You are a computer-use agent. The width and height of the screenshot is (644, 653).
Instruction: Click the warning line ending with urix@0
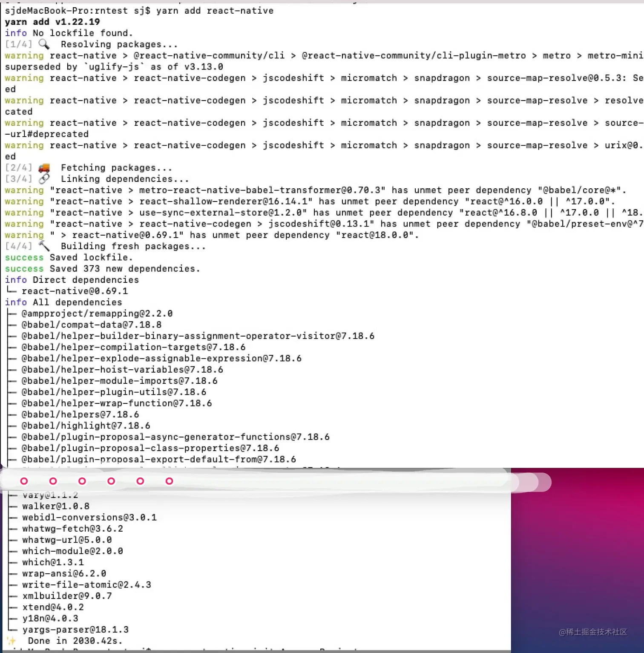(x=324, y=145)
